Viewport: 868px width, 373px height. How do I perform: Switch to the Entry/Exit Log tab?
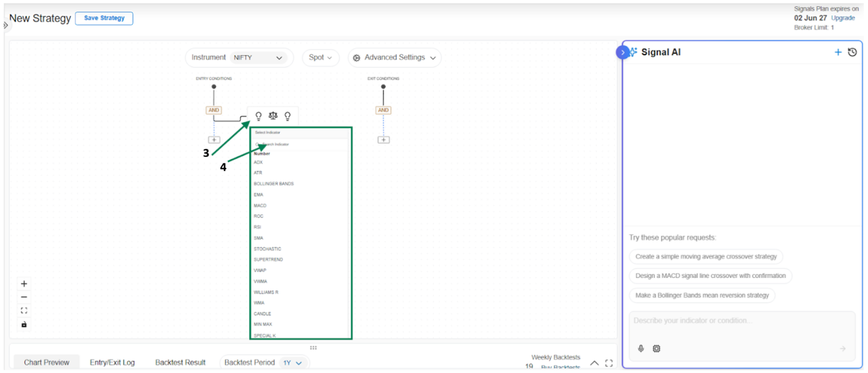click(x=112, y=362)
